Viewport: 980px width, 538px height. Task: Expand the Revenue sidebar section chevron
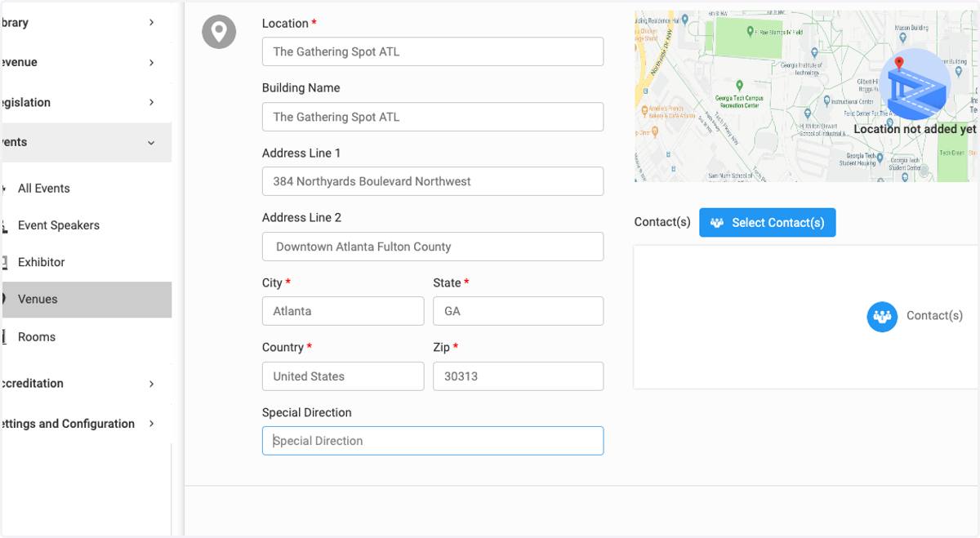(x=151, y=62)
